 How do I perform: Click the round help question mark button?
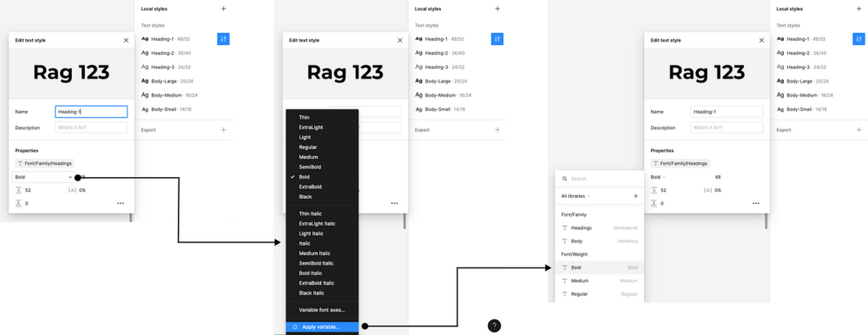point(495,325)
